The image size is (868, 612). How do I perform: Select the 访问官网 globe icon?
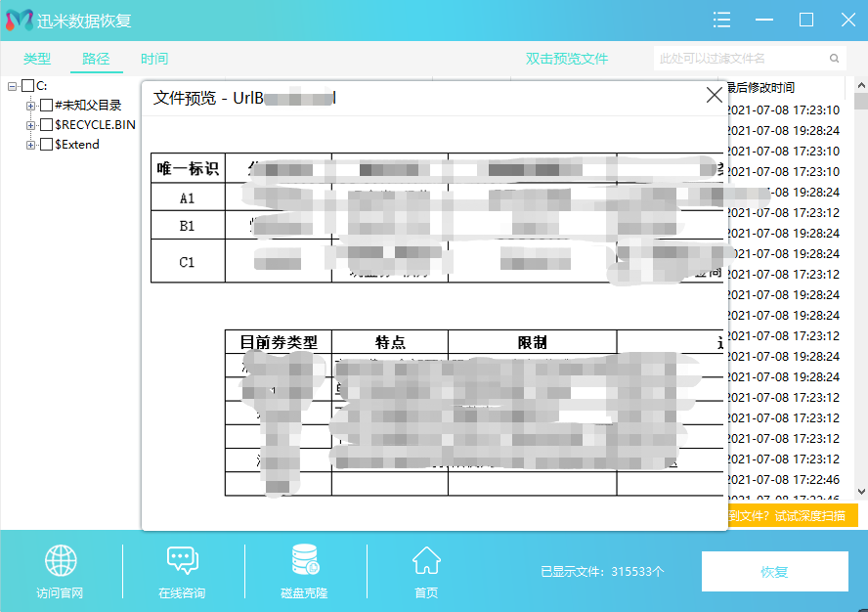pyautogui.click(x=61, y=560)
